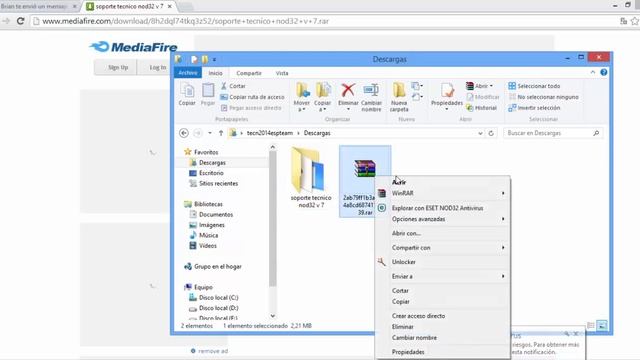This screenshot has height=360, width=640.
Task: Expand the WinRAR submenu
Action: click(443, 193)
